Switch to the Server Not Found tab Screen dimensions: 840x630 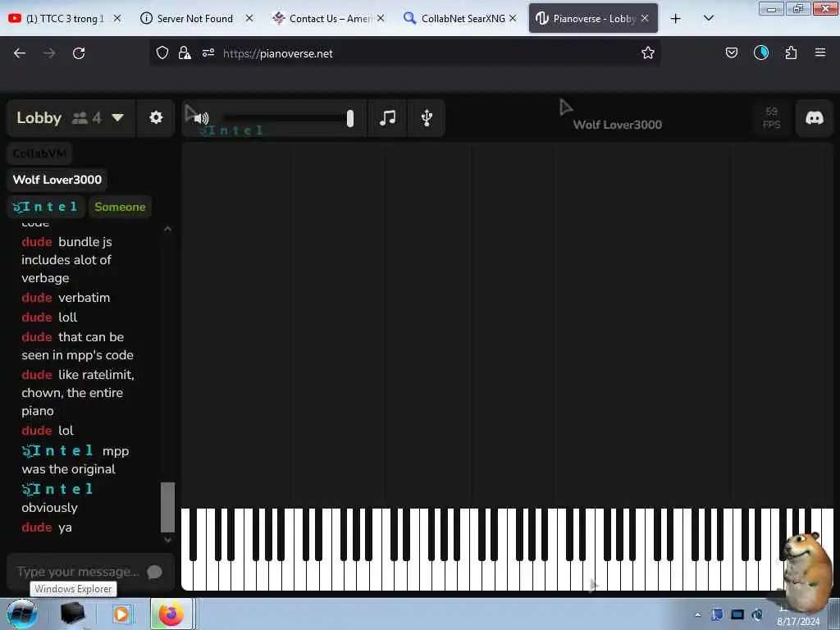[195, 19]
